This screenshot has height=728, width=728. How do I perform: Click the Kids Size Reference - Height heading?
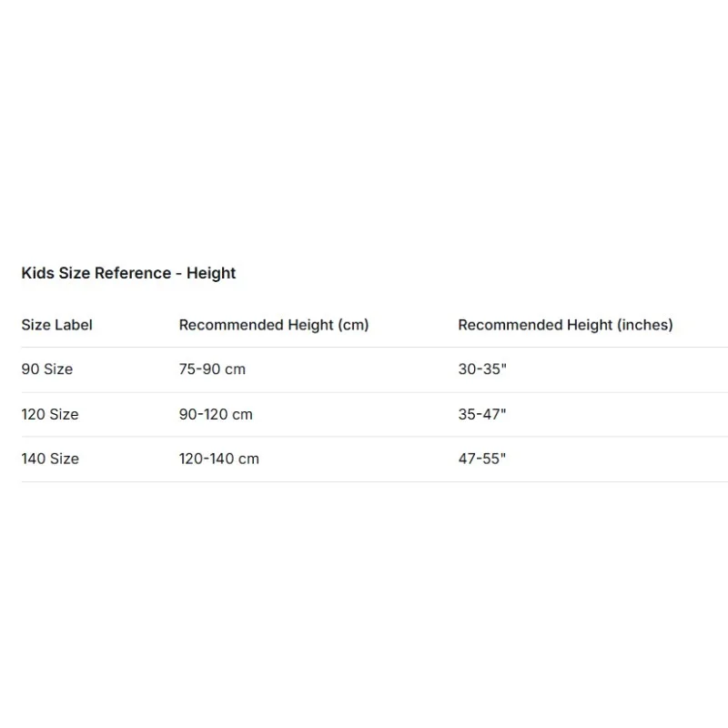128,273
